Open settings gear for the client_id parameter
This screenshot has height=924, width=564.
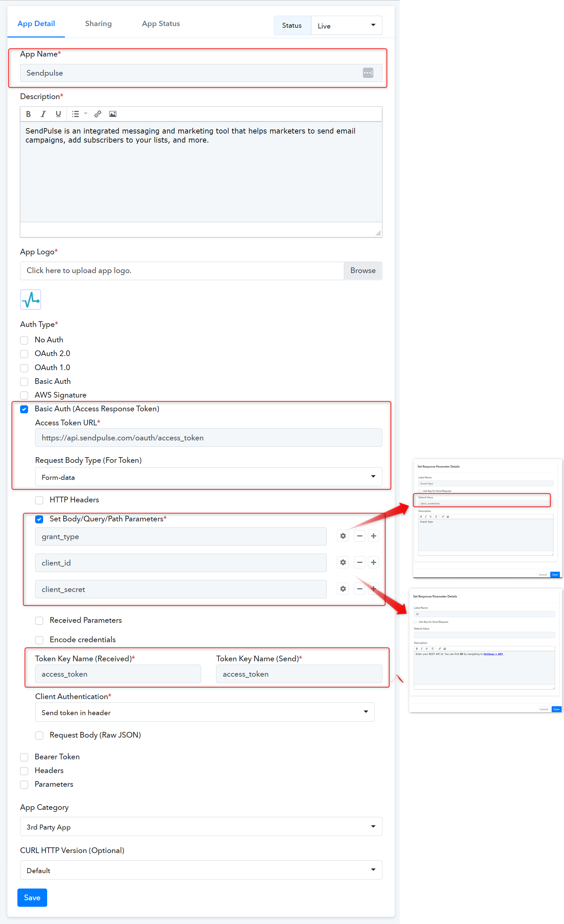point(343,562)
